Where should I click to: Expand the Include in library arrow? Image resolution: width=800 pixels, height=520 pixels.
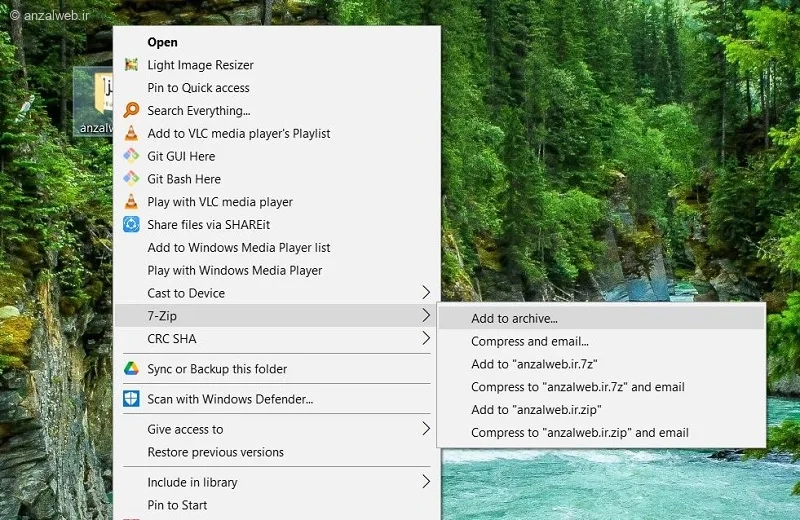tap(426, 481)
